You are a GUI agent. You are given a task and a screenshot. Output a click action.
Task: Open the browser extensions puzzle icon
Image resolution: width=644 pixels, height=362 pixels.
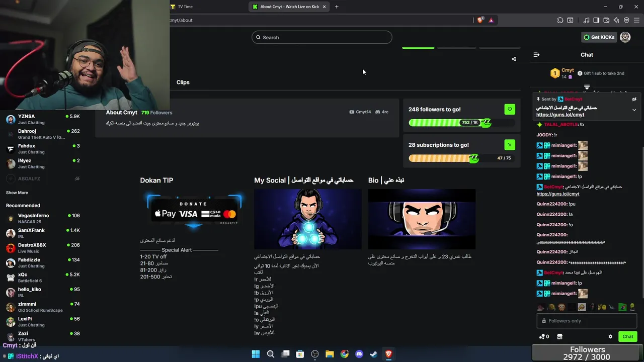[560, 20]
